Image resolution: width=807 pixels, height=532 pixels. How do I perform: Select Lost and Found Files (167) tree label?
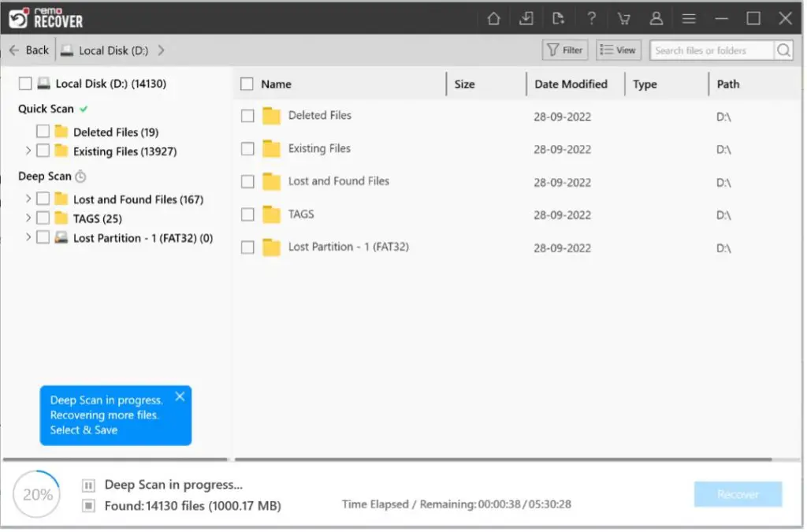(139, 200)
